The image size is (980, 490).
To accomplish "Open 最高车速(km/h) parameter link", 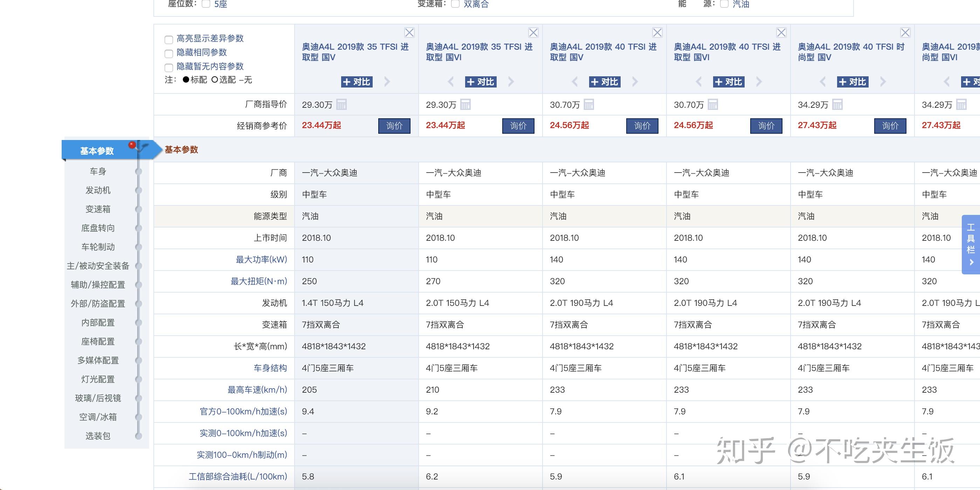I will pos(257,390).
